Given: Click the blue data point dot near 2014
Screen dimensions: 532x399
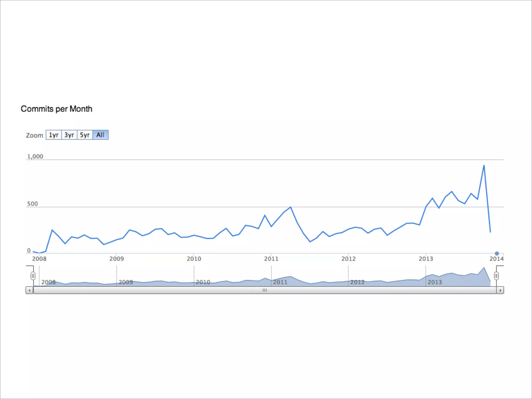Looking at the screenshot, I should pyautogui.click(x=497, y=253).
